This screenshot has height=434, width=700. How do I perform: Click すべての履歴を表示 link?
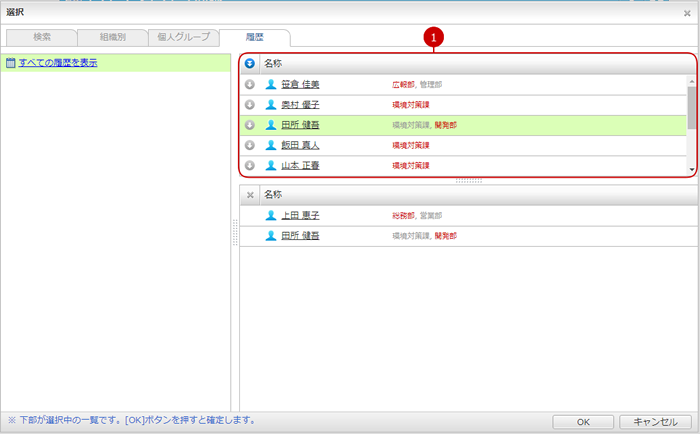click(x=56, y=63)
